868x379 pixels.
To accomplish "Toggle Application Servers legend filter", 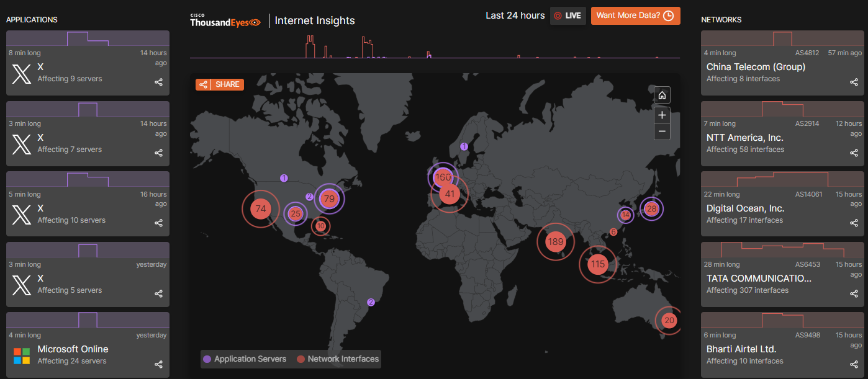I will point(244,359).
